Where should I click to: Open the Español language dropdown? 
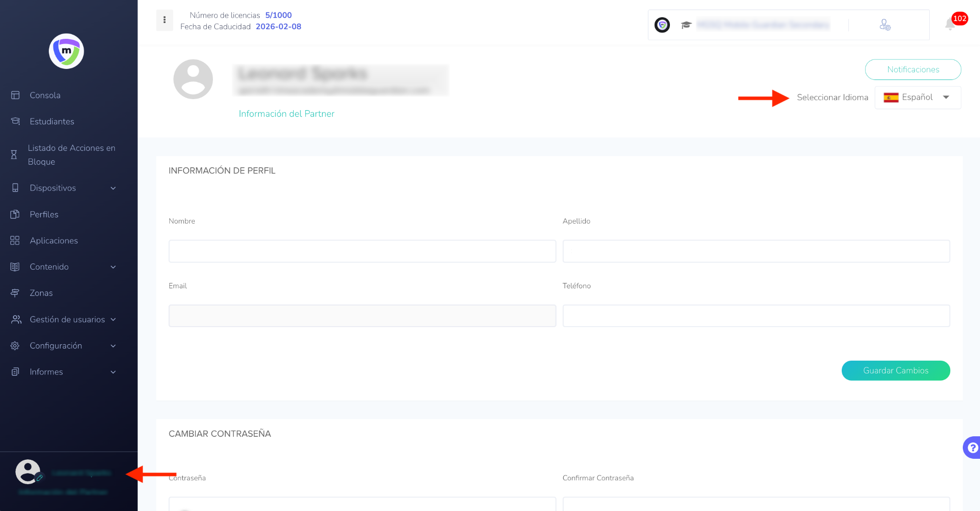pos(917,98)
